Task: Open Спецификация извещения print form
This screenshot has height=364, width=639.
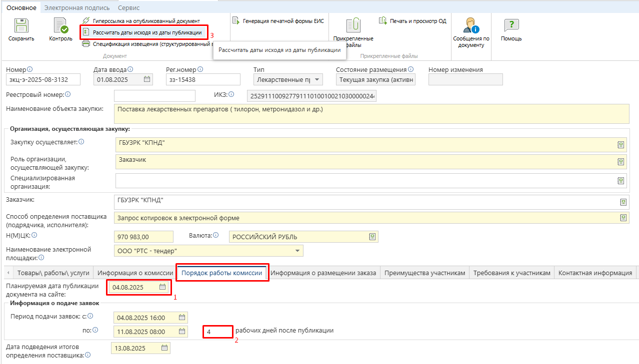Action: click(147, 44)
